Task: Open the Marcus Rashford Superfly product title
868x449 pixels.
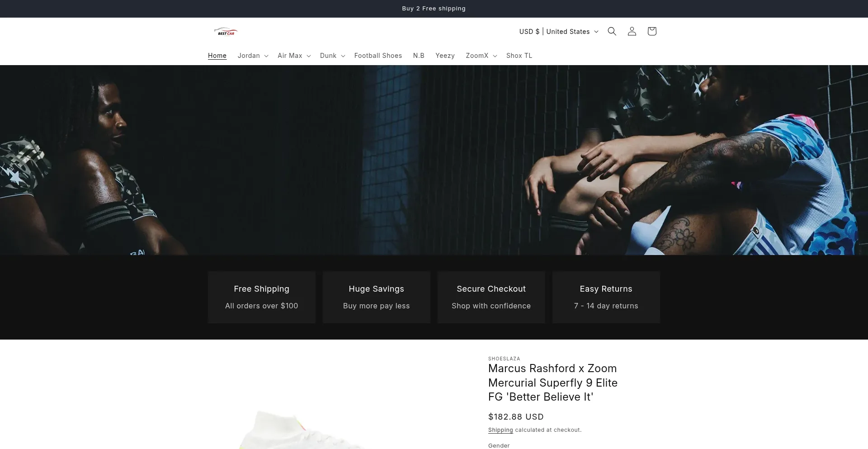Action: pyautogui.click(x=552, y=383)
